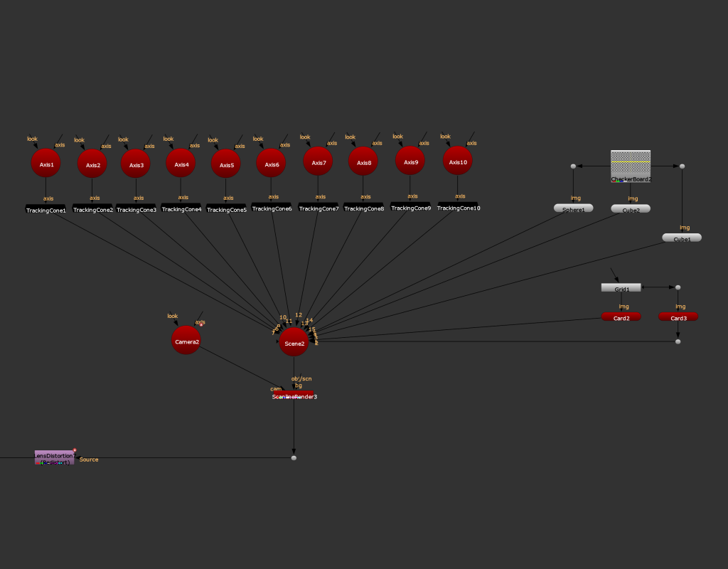
Task: Click the TrackingCone3 node
Action: [x=136, y=208]
